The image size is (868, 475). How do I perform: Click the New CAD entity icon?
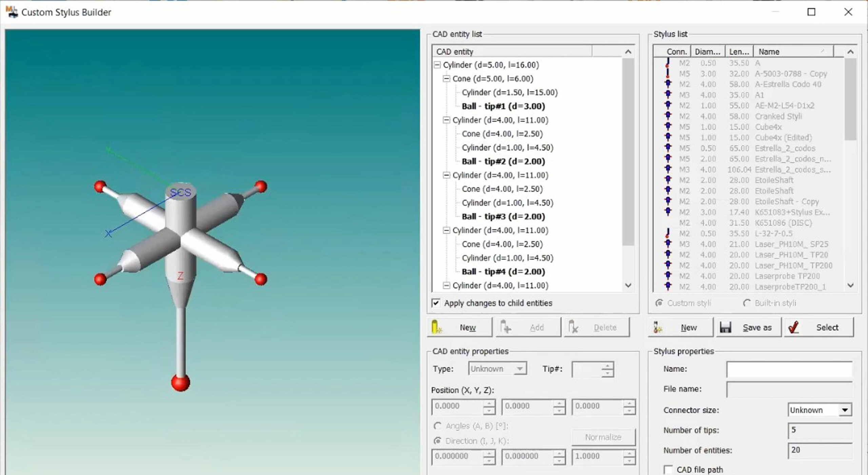pyautogui.click(x=438, y=327)
